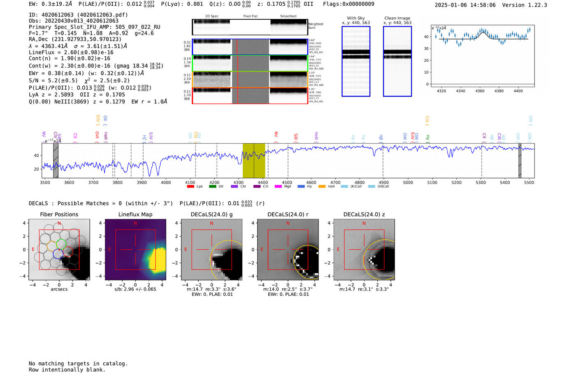Select the green-outlined 2D spectrum row
The image size is (576, 392).
250,63
